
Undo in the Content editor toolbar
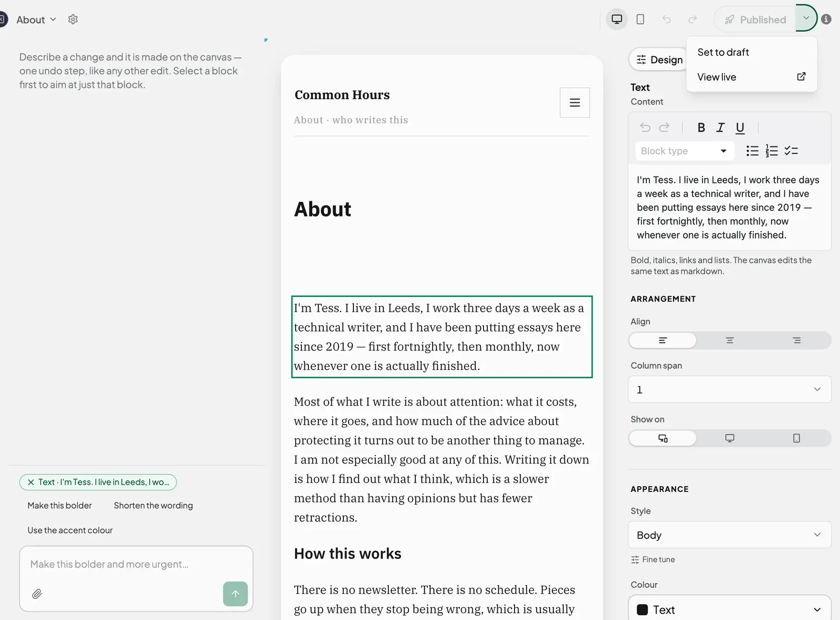645,127
